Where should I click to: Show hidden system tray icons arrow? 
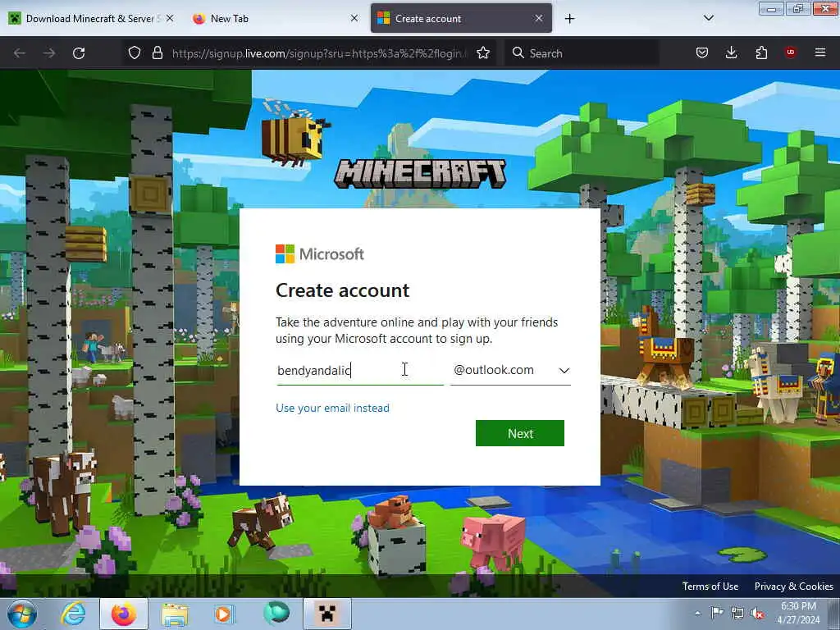point(697,613)
